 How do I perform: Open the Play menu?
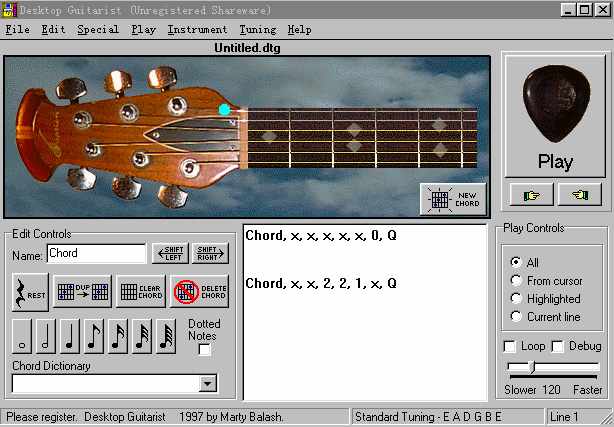144,29
